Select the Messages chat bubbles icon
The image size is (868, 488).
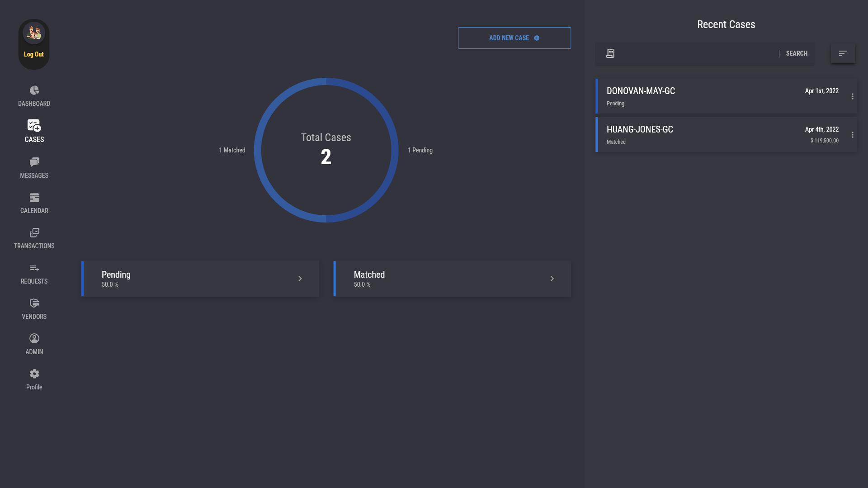[x=34, y=162]
